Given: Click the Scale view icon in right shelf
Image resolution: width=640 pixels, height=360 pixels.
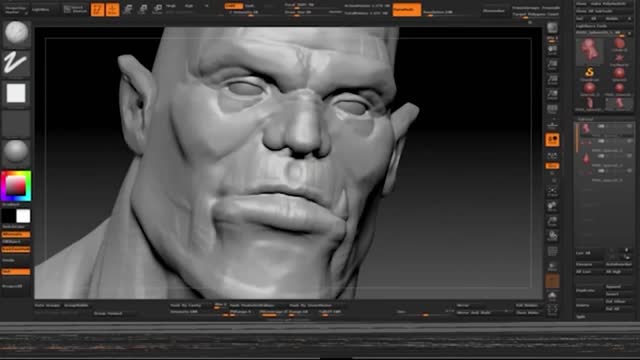Looking at the screenshot, I should [552, 221].
